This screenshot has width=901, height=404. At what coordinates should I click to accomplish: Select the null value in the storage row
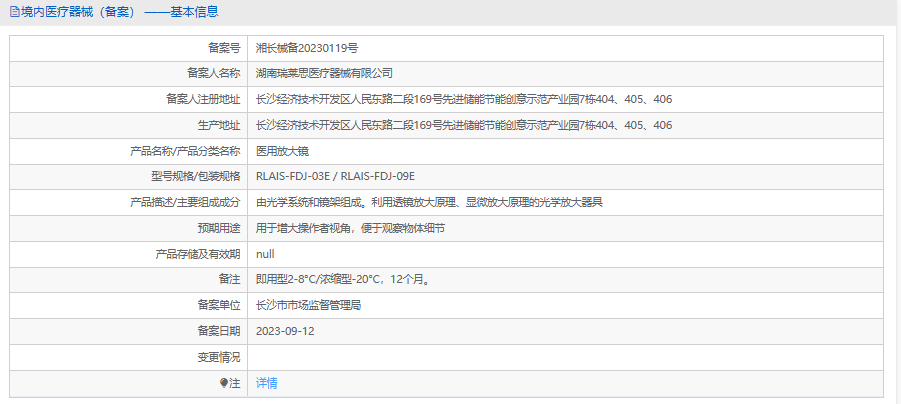click(x=265, y=254)
